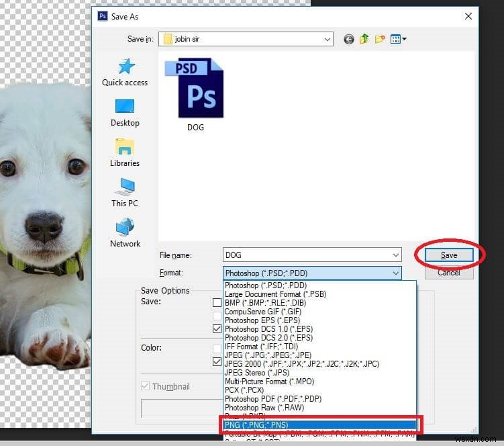Open the View menu icon

click(x=398, y=39)
